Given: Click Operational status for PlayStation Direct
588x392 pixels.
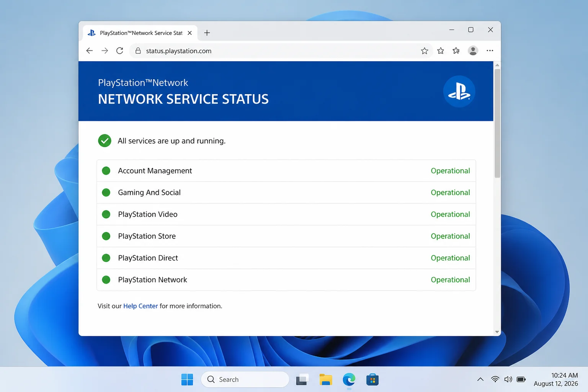Looking at the screenshot, I should click(450, 258).
